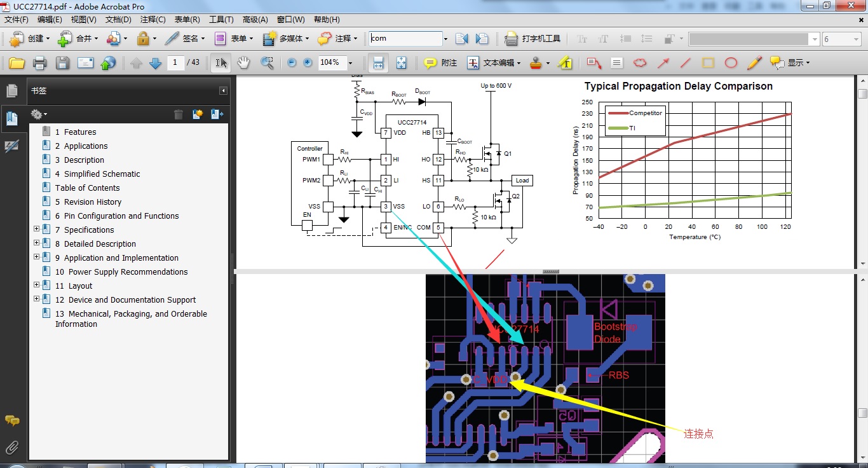
Task: Click the Save floppy disk icon
Action: [x=62, y=63]
